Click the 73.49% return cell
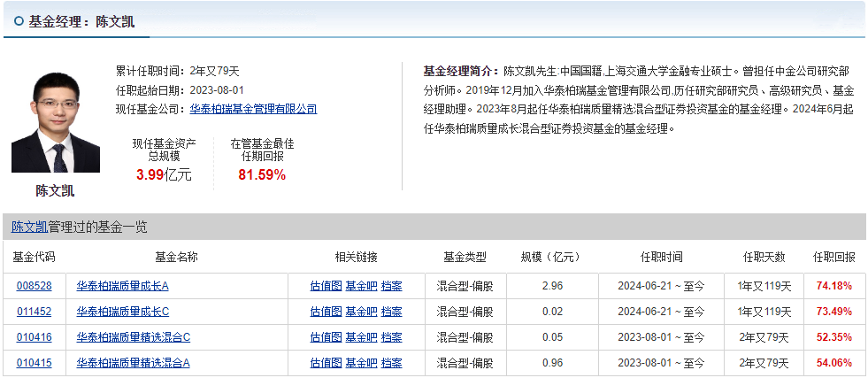 pyautogui.click(x=833, y=312)
